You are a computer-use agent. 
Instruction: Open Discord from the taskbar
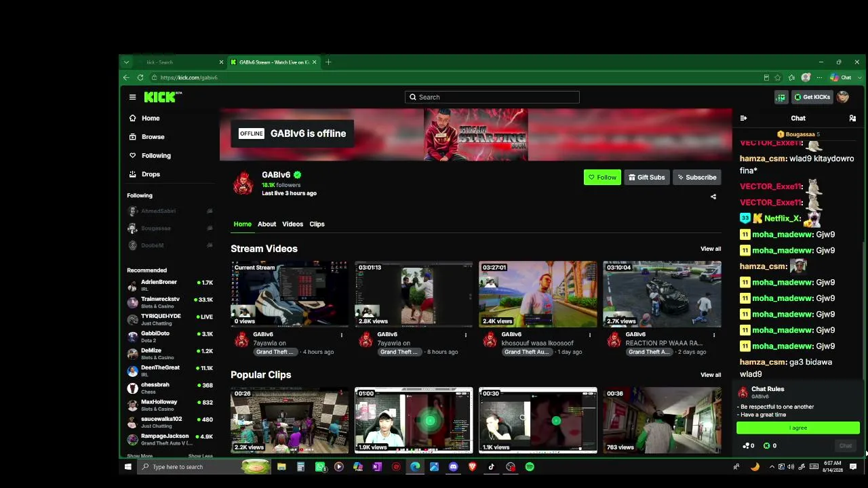[x=453, y=466]
